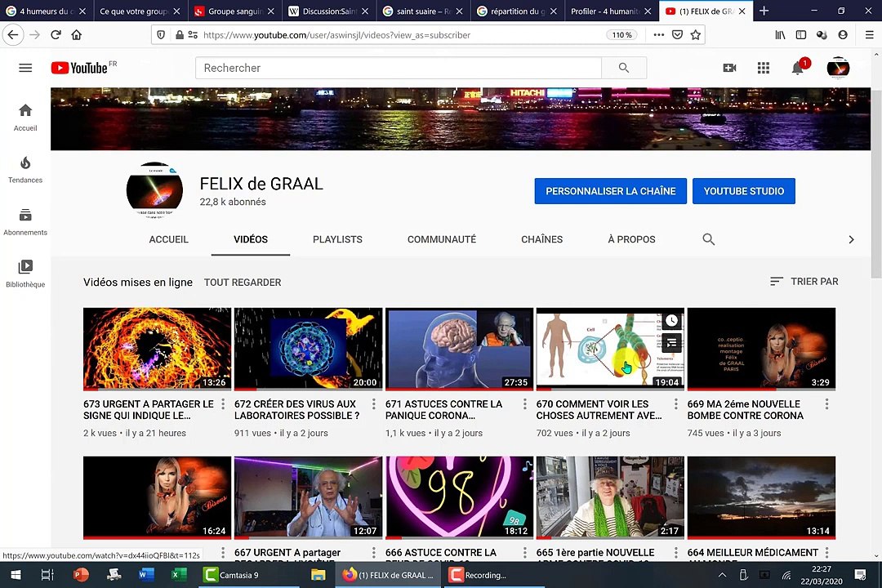
Task: Select the VIDÉOS channel tab
Action: click(x=251, y=240)
